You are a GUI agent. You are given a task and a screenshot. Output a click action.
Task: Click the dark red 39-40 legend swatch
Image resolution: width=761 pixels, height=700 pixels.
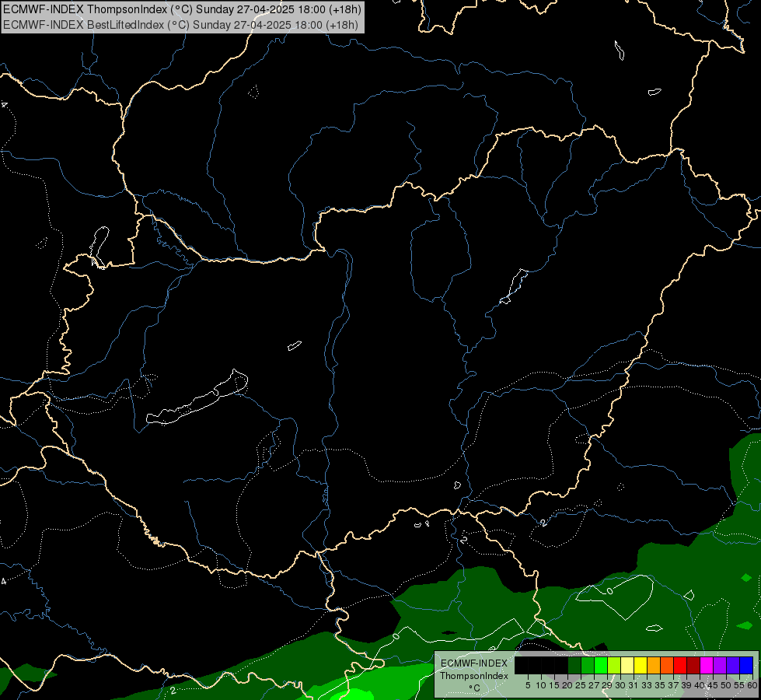tap(693, 665)
